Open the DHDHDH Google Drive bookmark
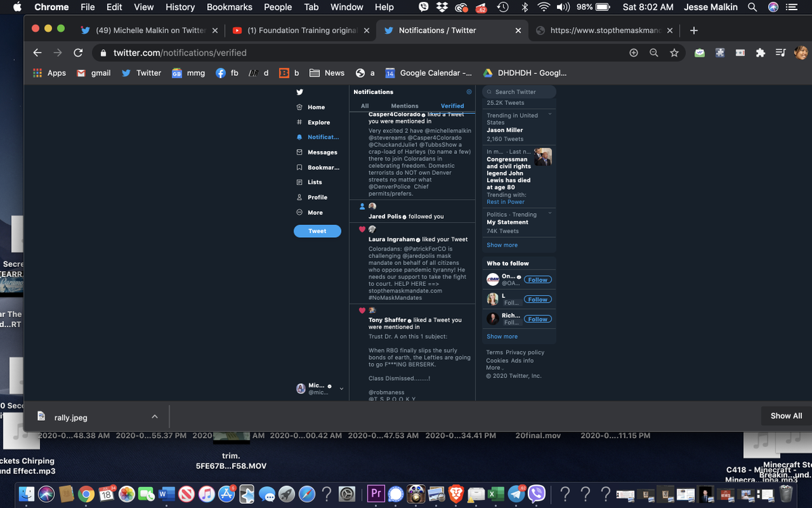This screenshot has height=508, width=812. pos(524,73)
